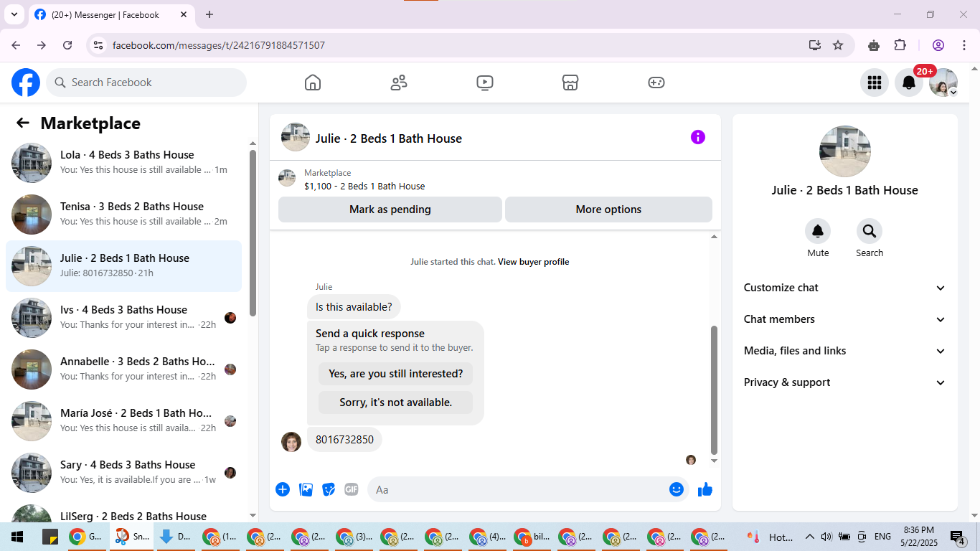Attach a photo using the image icon

tap(306, 489)
